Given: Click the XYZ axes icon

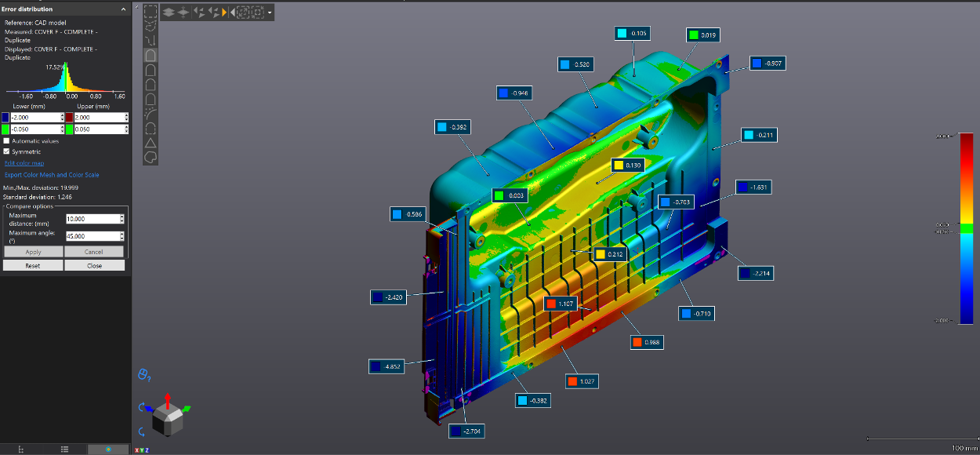Looking at the screenshot, I should point(142,450).
